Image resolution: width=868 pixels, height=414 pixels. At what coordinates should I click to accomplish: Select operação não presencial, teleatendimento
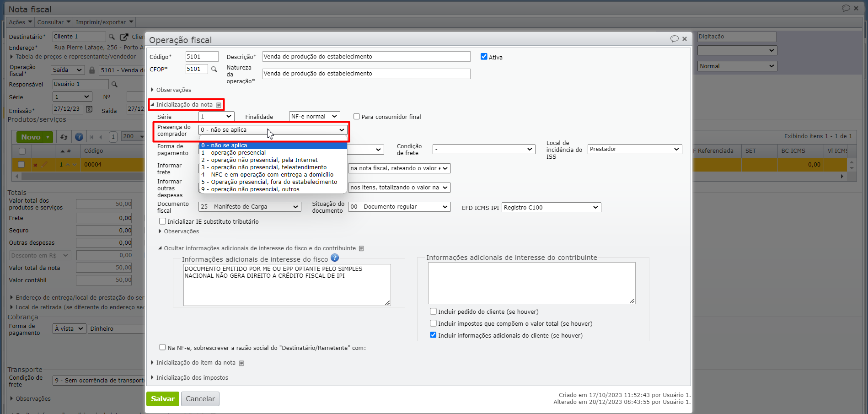click(273, 167)
